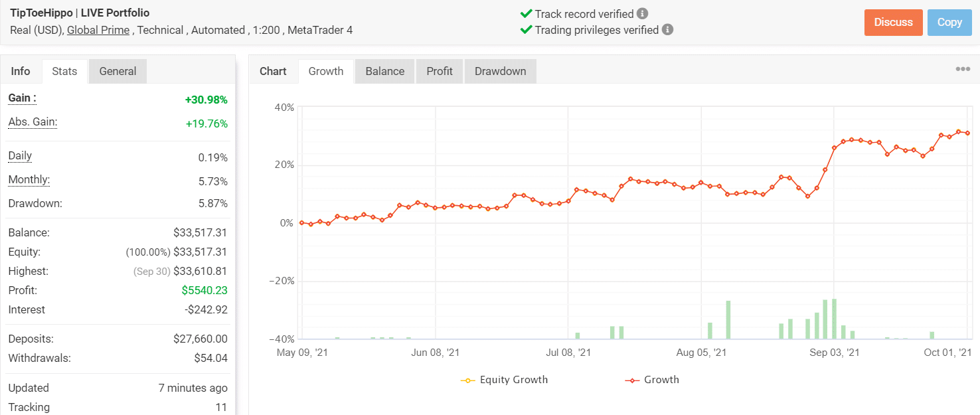Select the Stats tab

(64, 71)
